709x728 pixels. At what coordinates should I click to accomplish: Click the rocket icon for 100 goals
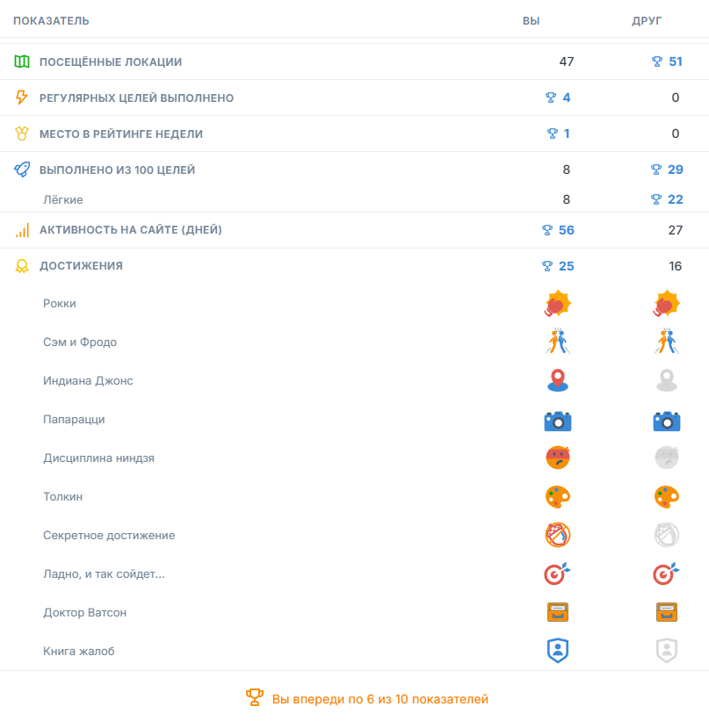(22, 169)
